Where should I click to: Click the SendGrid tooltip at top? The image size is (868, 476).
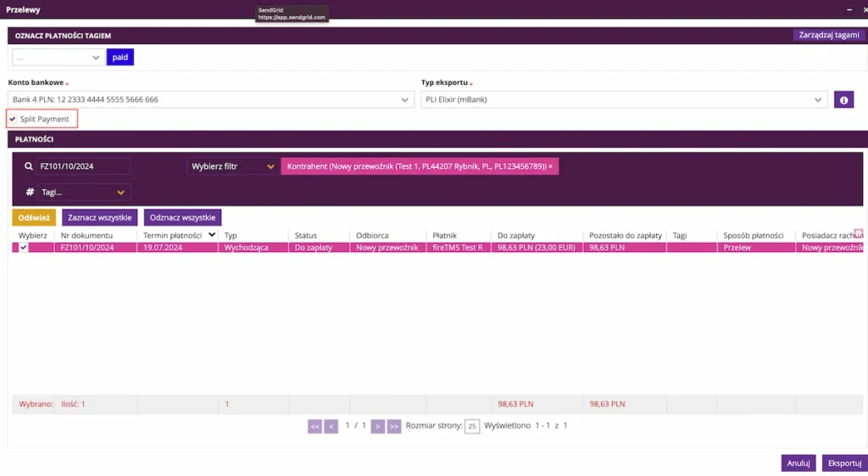point(292,14)
